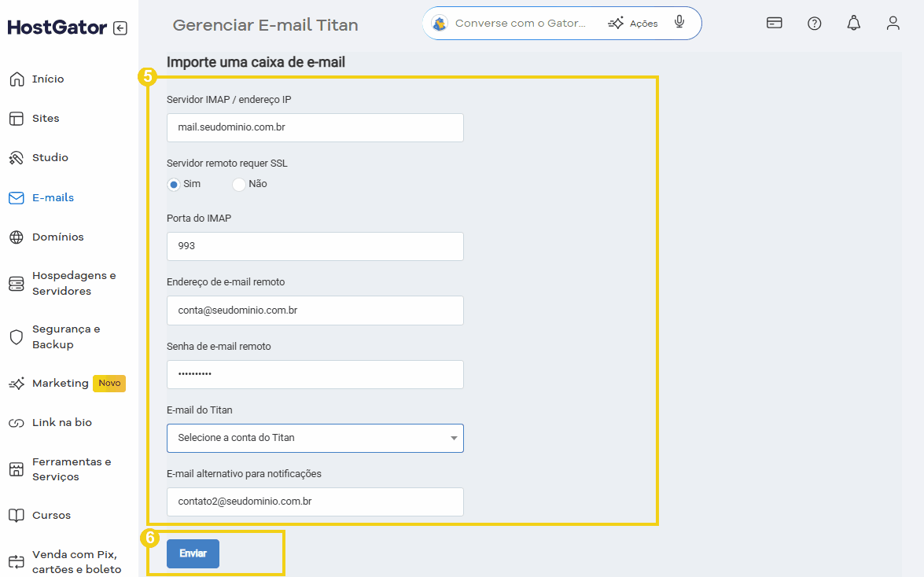This screenshot has width=924, height=577.
Task: Click the Converse com o Gator field
Action: pos(521,24)
